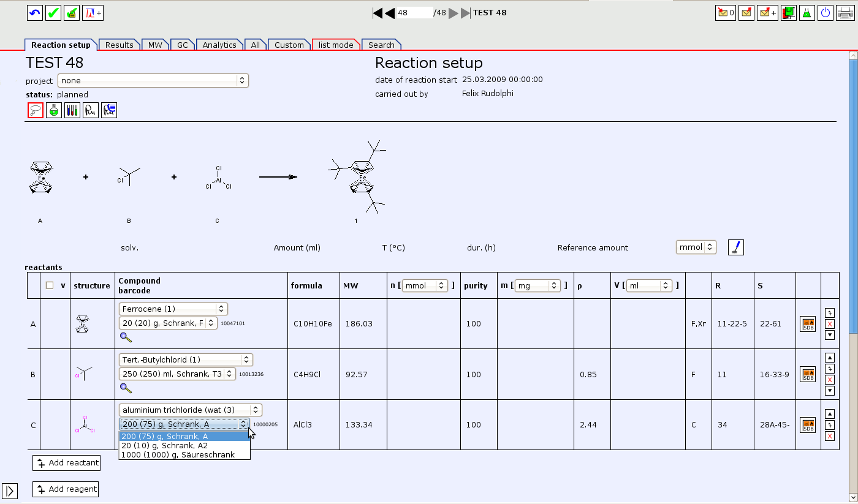Image resolution: width=858 pixels, height=504 pixels.
Task: Click Add reactant button
Action: [66, 463]
